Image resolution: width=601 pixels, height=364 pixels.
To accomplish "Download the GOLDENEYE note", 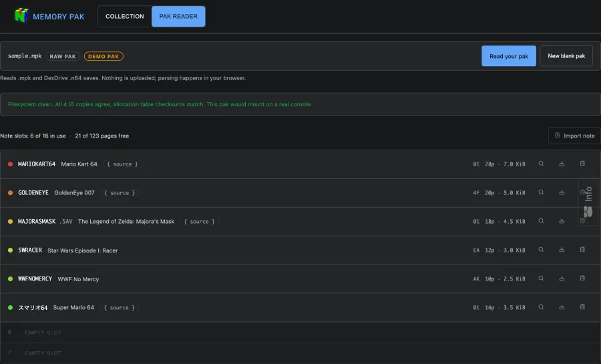I will [x=562, y=192].
